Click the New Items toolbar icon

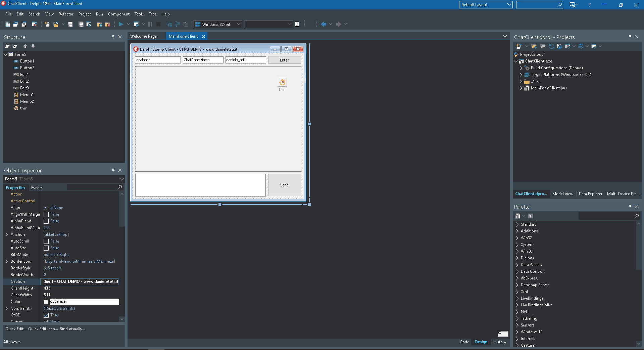[47, 24]
